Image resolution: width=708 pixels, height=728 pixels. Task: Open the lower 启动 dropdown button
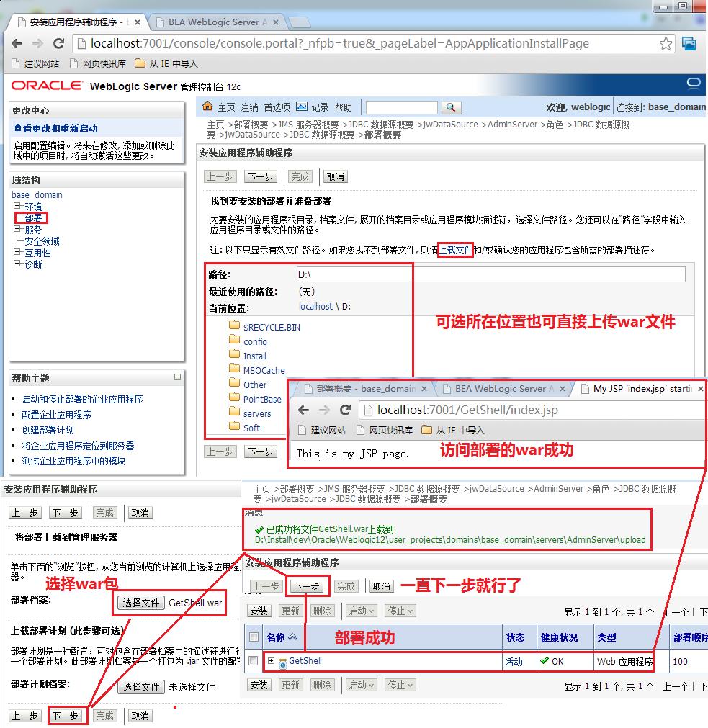tap(362, 685)
